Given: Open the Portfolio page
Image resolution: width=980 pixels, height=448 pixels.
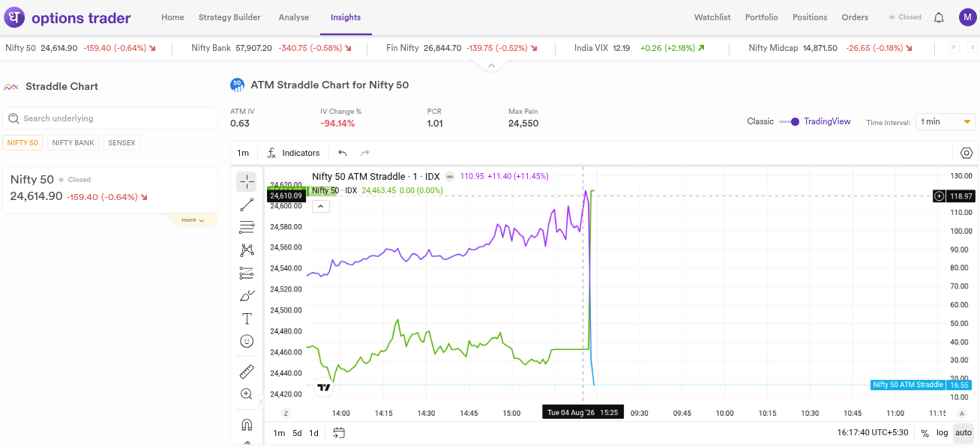Looking at the screenshot, I should (x=761, y=17).
